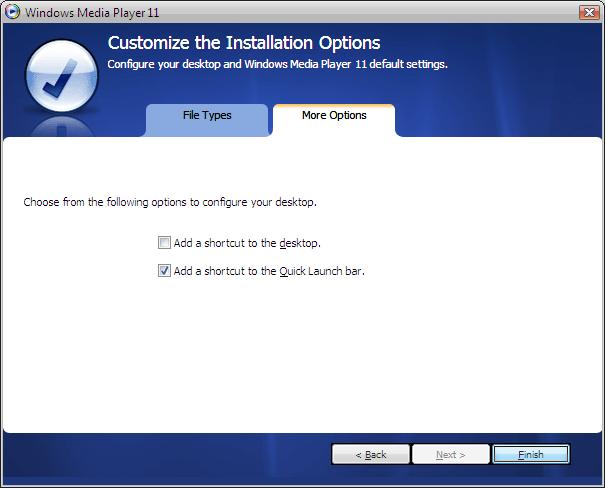Click the greyed-out Next button
The width and height of the screenshot is (605, 488).
[451, 454]
